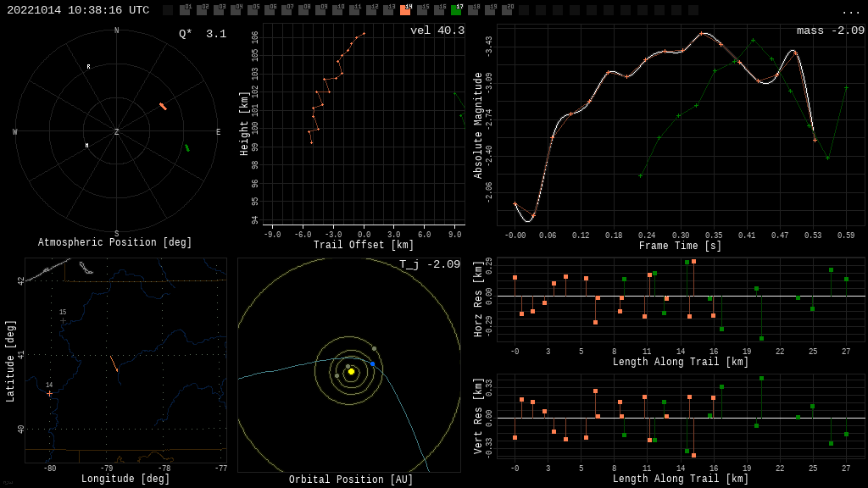Click station 15 cross marker on map
Screen dimensions: 868x488
point(63,320)
